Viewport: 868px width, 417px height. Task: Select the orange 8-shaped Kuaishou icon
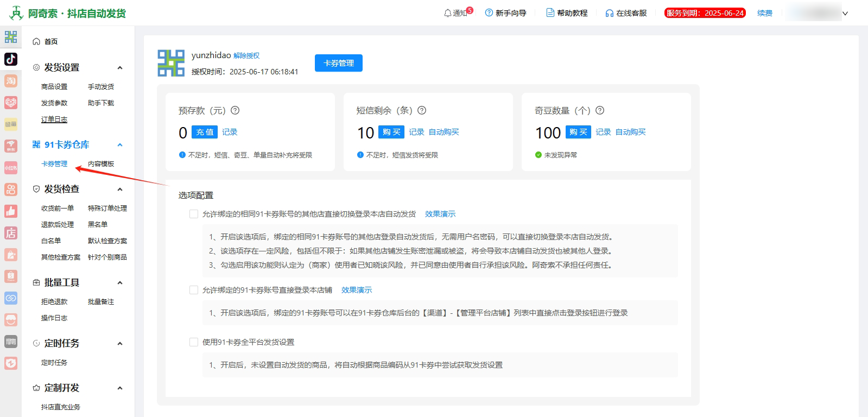pyautogui.click(x=11, y=189)
